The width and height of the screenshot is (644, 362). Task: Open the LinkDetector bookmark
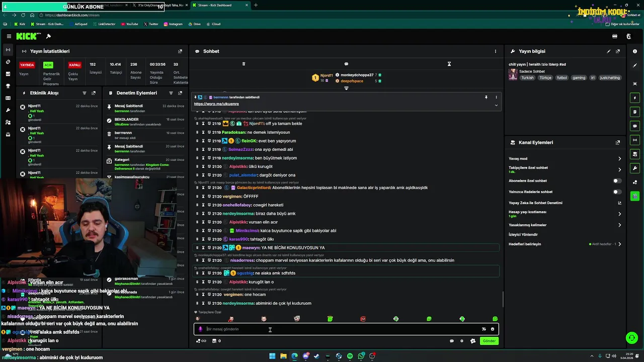[x=104, y=24]
